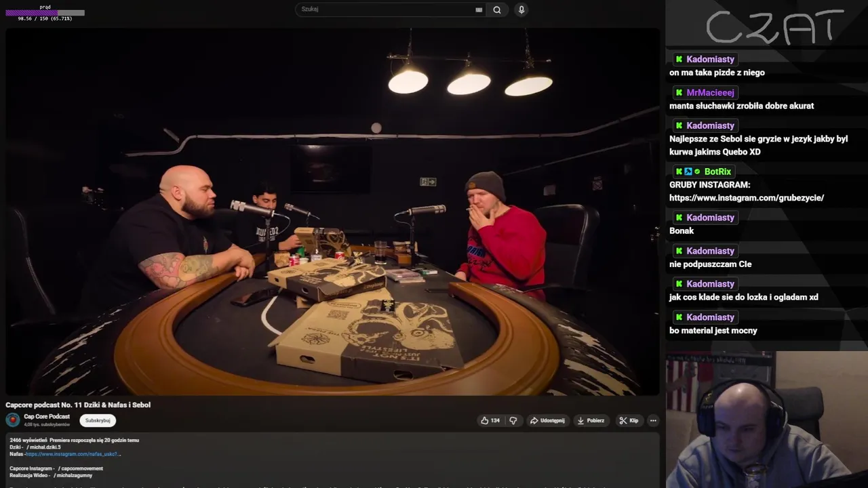Click Kick badge next to MrMacieeej
This screenshot has height=488, width=868.
tap(679, 92)
